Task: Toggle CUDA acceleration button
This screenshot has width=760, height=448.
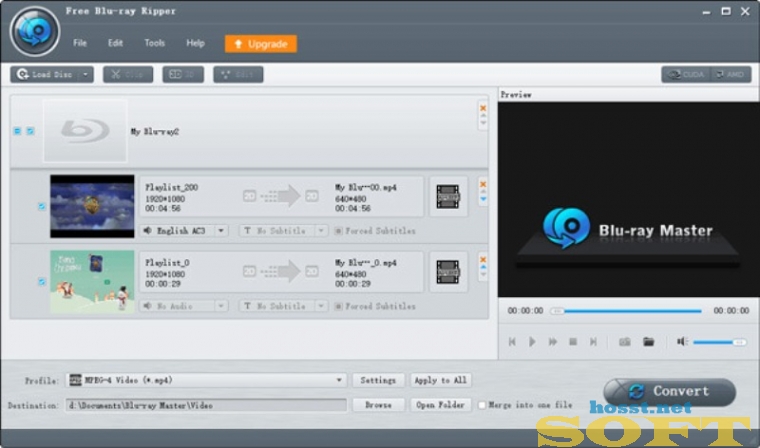Action: click(x=686, y=74)
